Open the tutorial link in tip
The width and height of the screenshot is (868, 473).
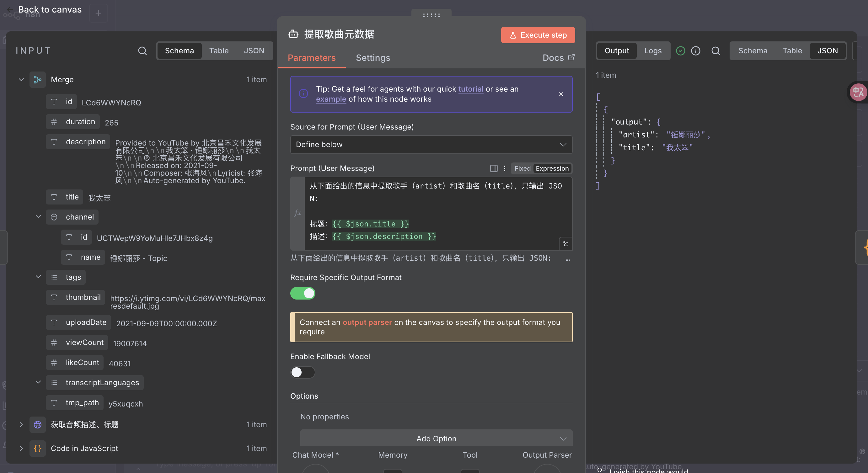click(470, 89)
